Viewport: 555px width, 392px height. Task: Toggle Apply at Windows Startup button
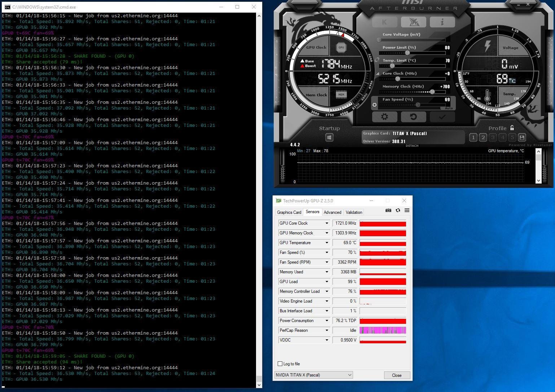(329, 137)
